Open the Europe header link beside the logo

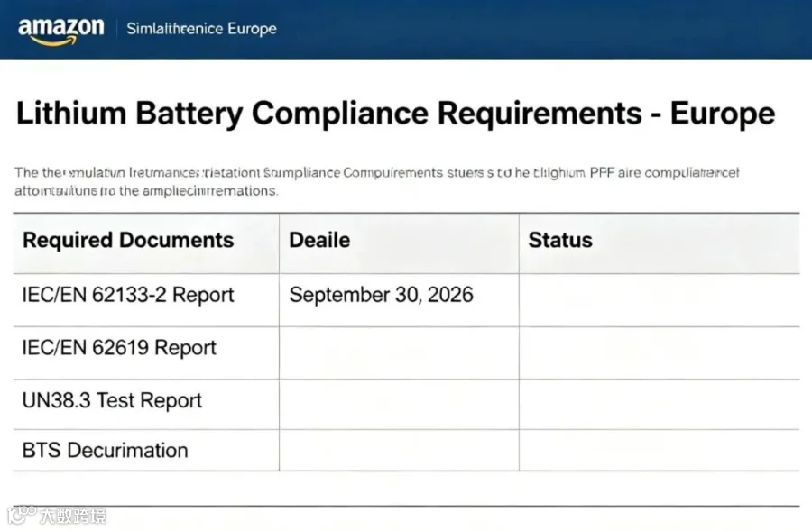point(201,29)
